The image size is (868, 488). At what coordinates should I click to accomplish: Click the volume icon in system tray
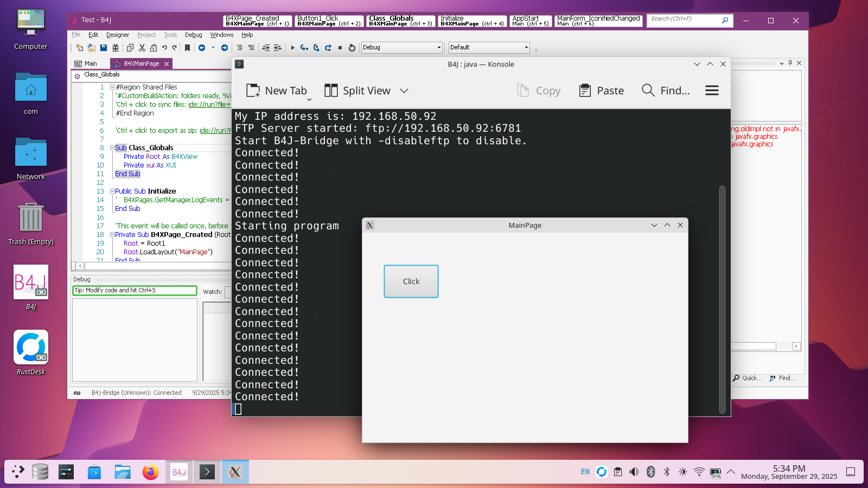pyautogui.click(x=634, y=472)
